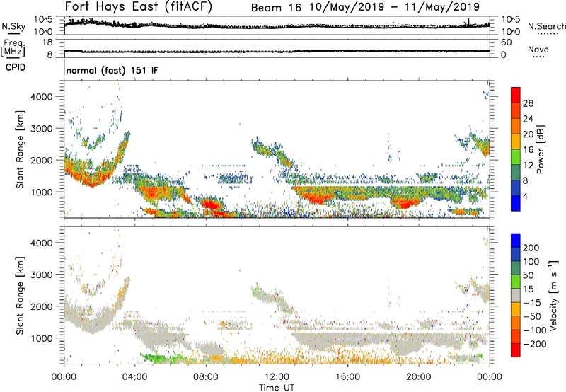Click the "20" tick label on Power colorbar
Image resolution: width=566 pixels, height=392 pixels.
528,134
